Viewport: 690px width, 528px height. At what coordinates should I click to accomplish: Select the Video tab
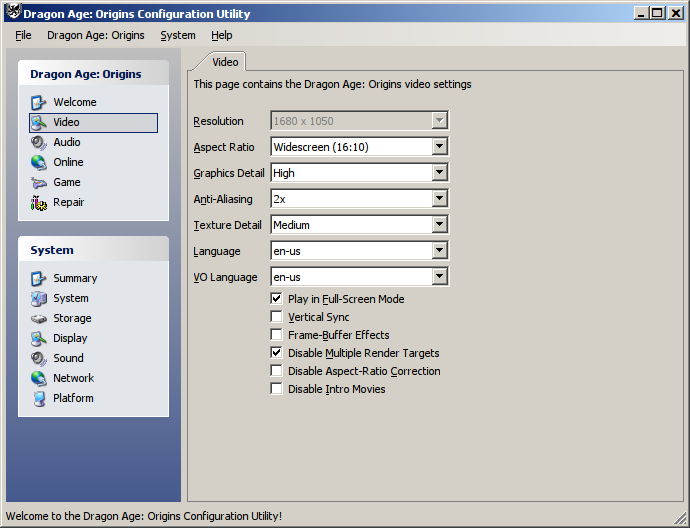[225, 62]
